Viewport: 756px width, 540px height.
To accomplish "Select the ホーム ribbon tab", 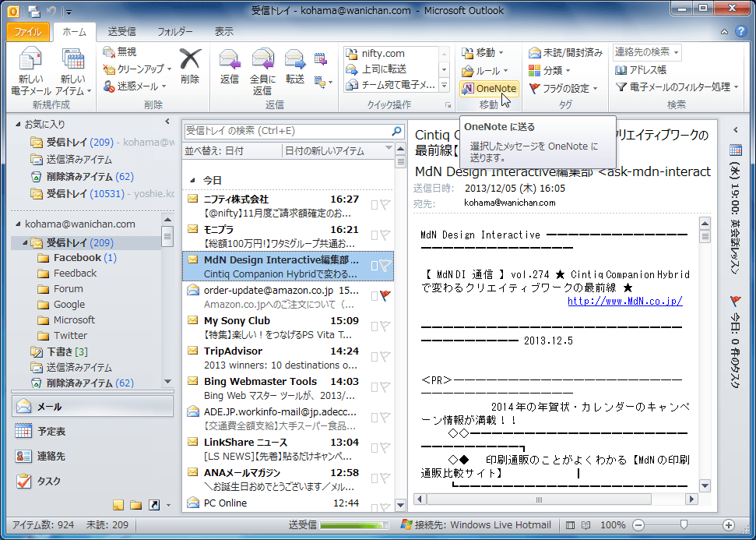I will tap(75, 32).
